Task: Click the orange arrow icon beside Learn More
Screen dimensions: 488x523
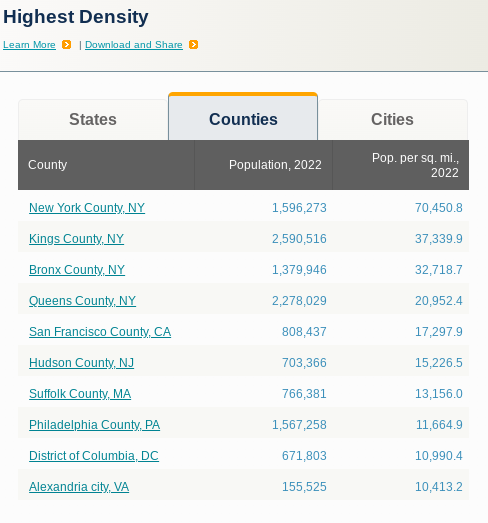Action: (x=66, y=45)
